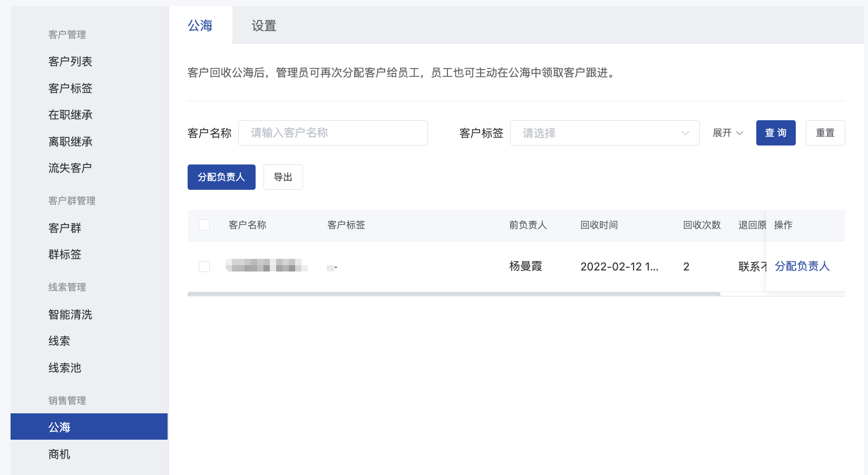
Task: Open 离职继承 in sidebar
Action: point(70,142)
